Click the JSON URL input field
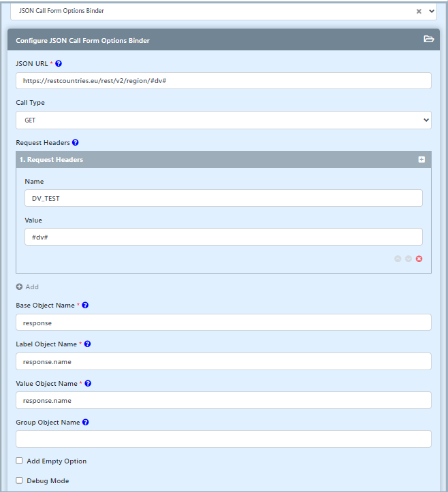This screenshot has height=492, width=448. click(223, 80)
